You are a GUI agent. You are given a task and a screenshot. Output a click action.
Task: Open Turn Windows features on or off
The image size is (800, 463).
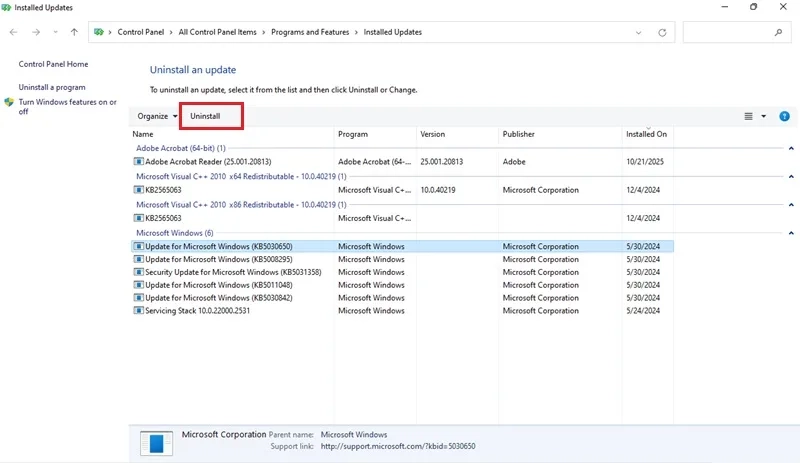[x=67, y=107]
